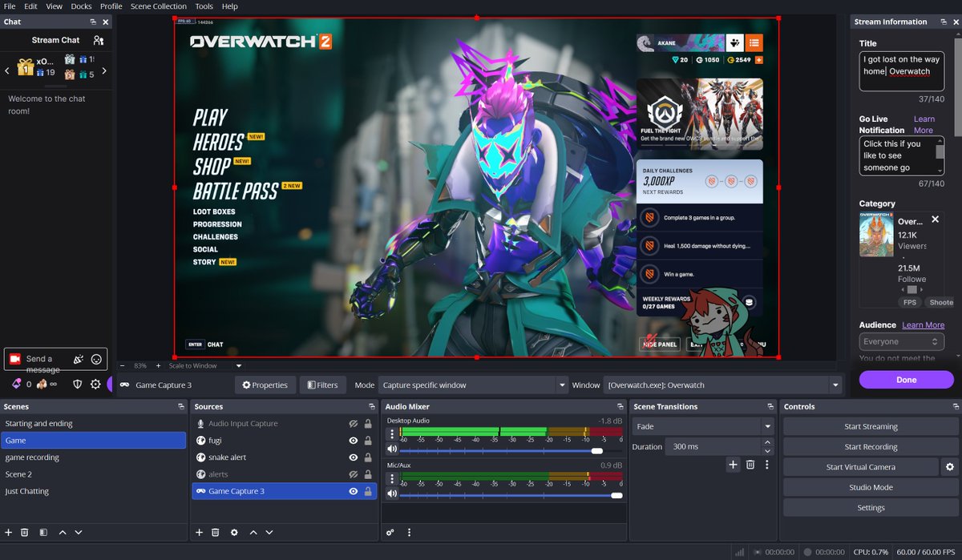
Task: Zoom out the preview with minus icon
Action: [x=123, y=365]
